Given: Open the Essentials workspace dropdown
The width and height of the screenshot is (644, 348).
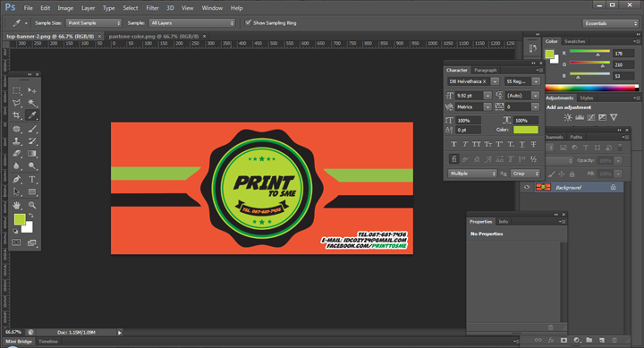Looking at the screenshot, I should coord(610,23).
